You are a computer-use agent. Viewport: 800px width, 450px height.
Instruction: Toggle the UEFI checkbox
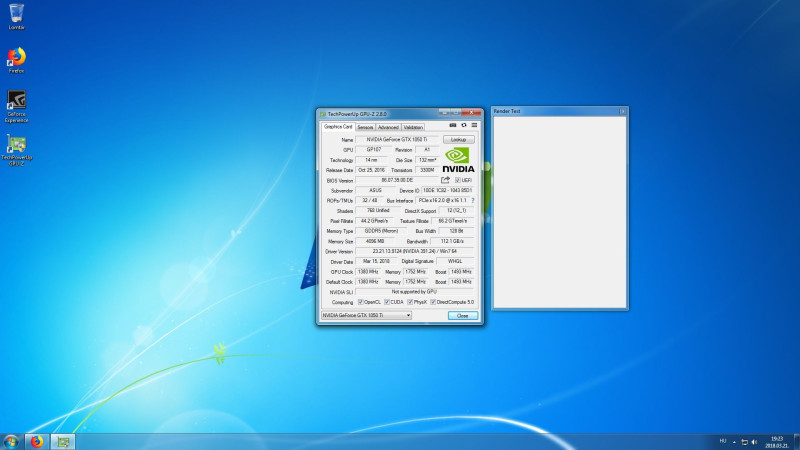click(458, 180)
